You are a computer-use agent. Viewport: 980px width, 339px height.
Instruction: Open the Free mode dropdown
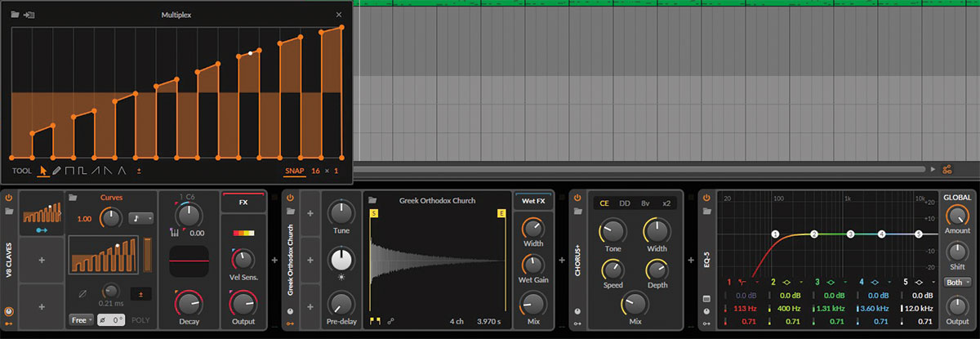pos(81,319)
